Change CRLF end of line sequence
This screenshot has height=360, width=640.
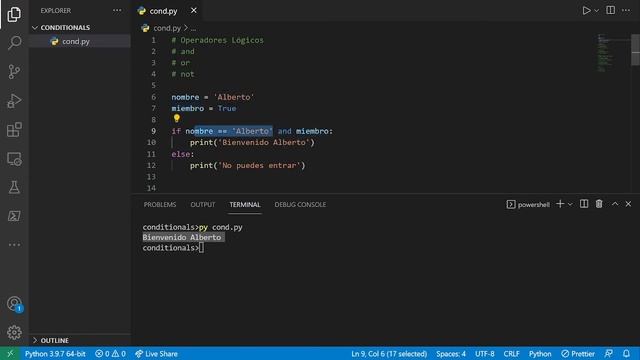[x=511, y=354]
